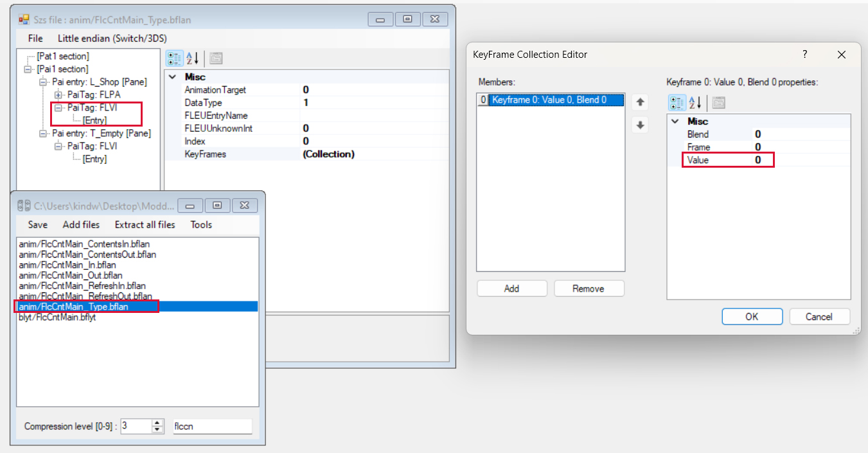Move keyframe up with arrow button

tap(639, 102)
